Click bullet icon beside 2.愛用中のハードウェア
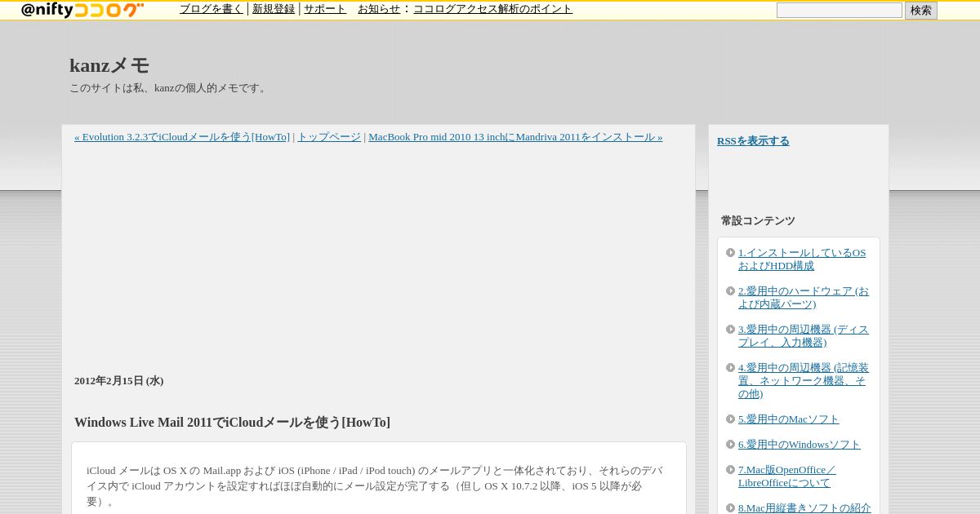980x514 pixels. [731, 291]
